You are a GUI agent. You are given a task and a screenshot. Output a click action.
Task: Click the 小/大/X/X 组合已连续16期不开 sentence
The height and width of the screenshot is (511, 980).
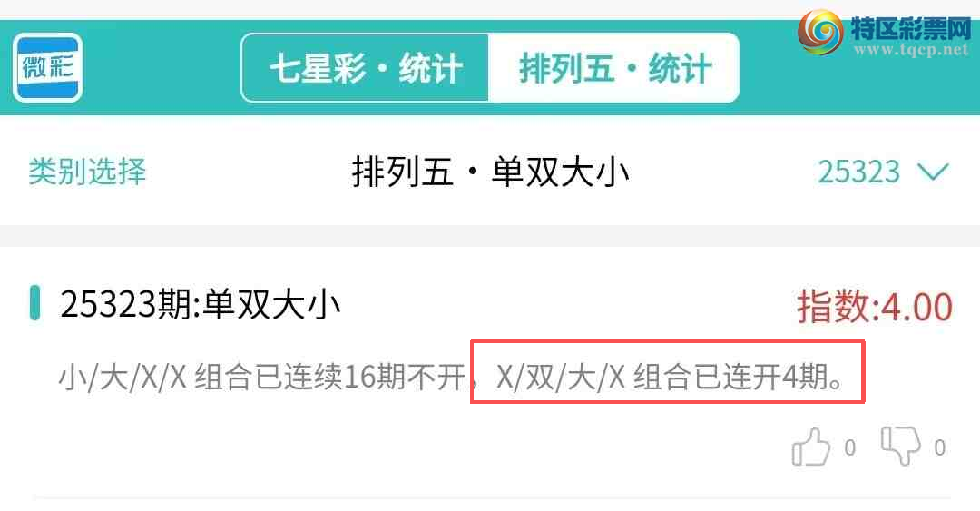click(x=262, y=378)
